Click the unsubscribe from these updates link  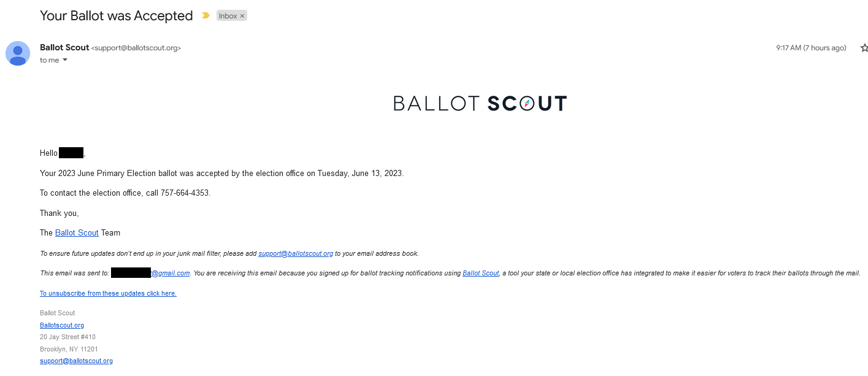[x=108, y=293]
